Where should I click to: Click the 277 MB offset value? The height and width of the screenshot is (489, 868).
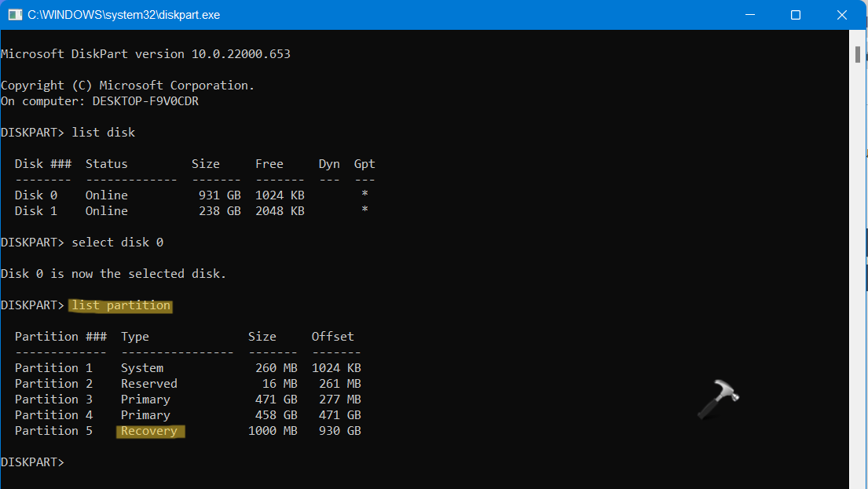point(340,400)
